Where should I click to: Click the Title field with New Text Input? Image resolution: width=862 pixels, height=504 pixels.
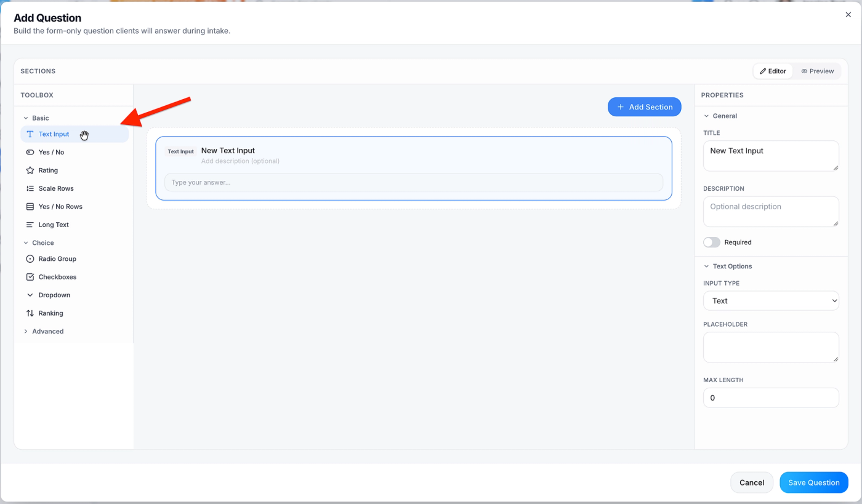(x=771, y=156)
